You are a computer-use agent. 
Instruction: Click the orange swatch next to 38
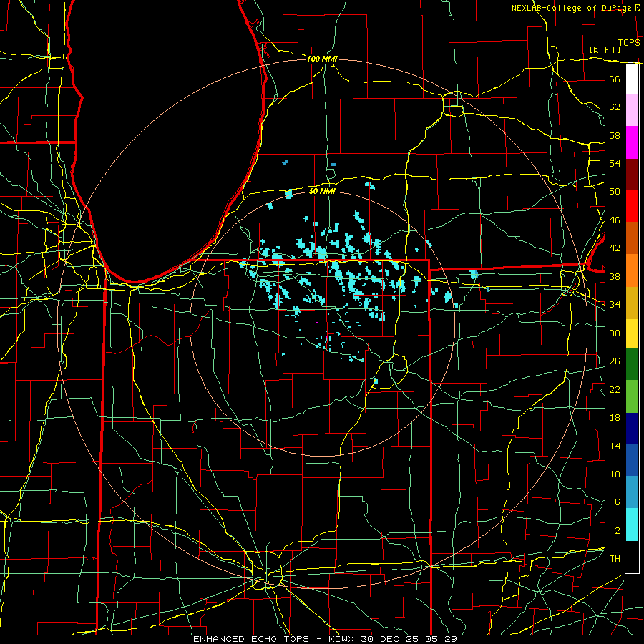click(632, 270)
